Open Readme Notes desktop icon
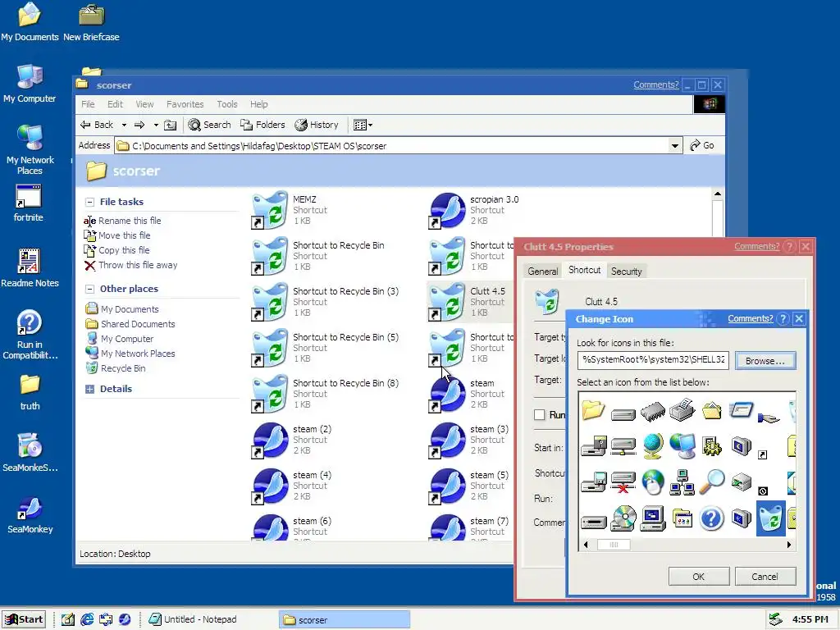 point(30,267)
